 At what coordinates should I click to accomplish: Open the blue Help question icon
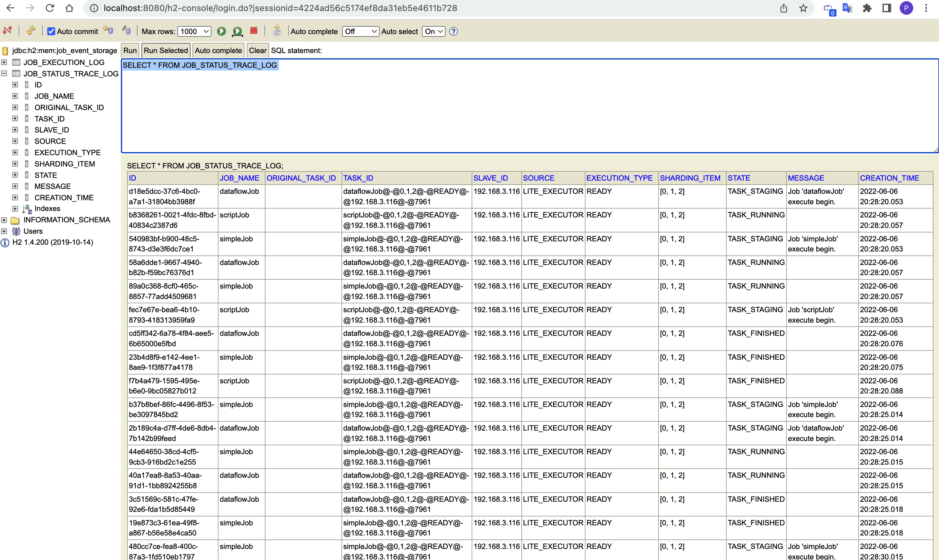[x=454, y=31]
